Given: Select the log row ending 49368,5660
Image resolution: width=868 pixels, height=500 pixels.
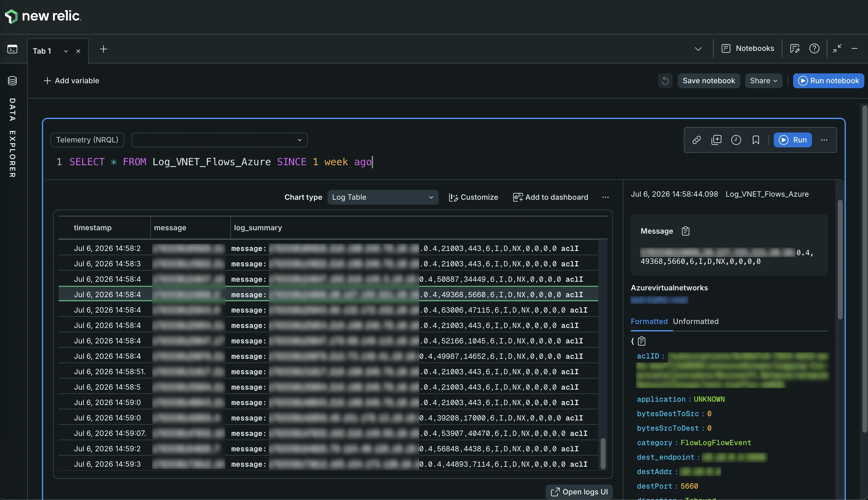Looking at the screenshot, I should (x=328, y=294).
